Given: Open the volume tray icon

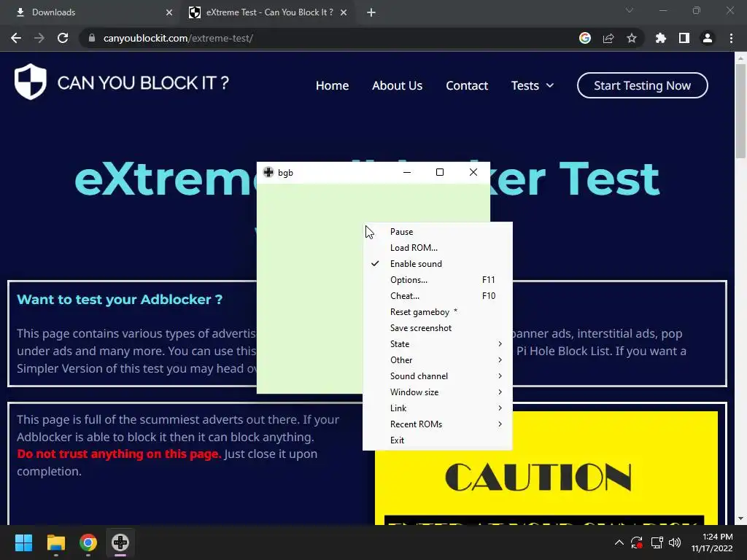Looking at the screenshot, I should [x=675, y=542].
